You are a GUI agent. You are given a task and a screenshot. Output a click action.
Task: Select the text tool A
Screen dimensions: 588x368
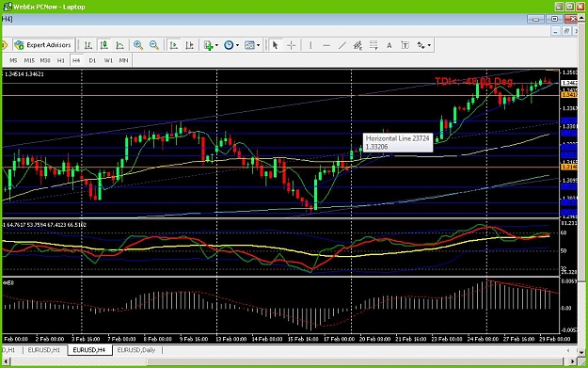389,45
